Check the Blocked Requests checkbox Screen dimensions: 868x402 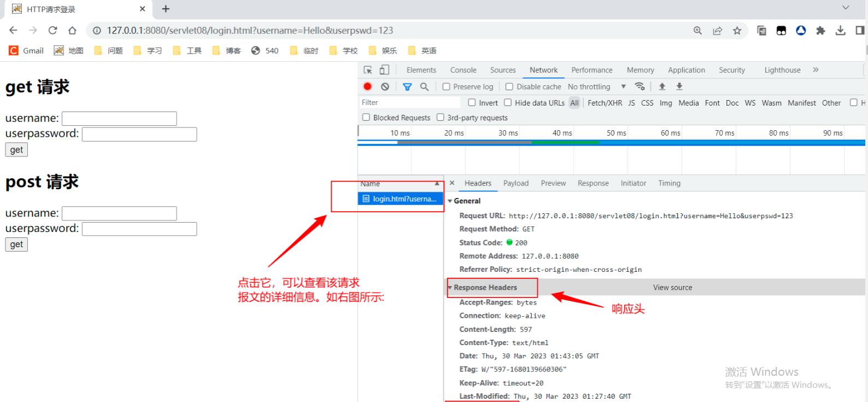click(366, 117)
